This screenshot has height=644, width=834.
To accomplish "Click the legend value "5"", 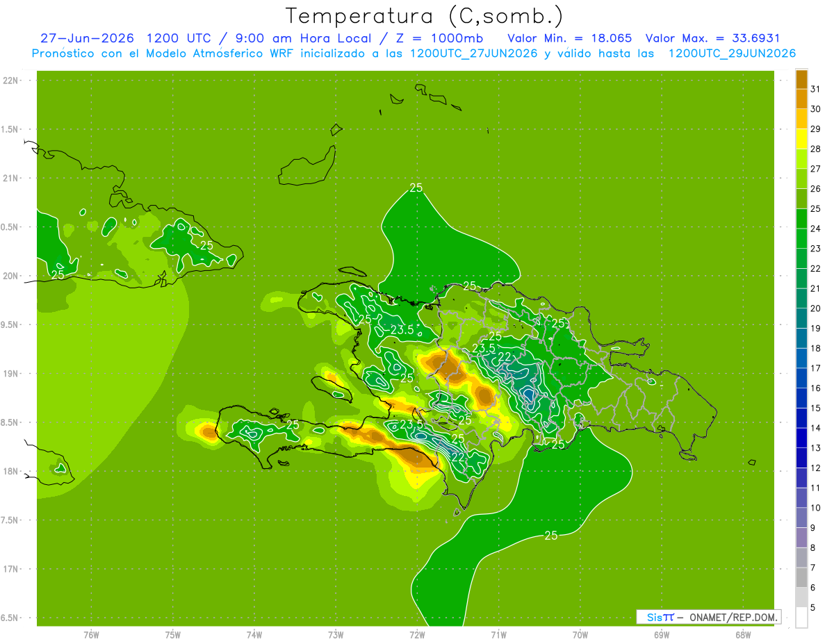I will [814, 608].
